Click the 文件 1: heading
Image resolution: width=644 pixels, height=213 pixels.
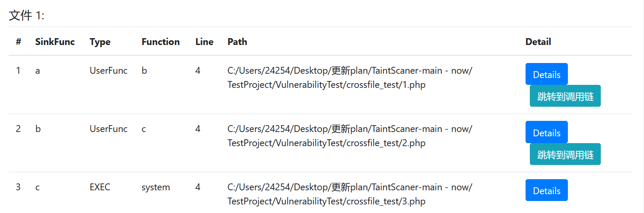(27, 16)
